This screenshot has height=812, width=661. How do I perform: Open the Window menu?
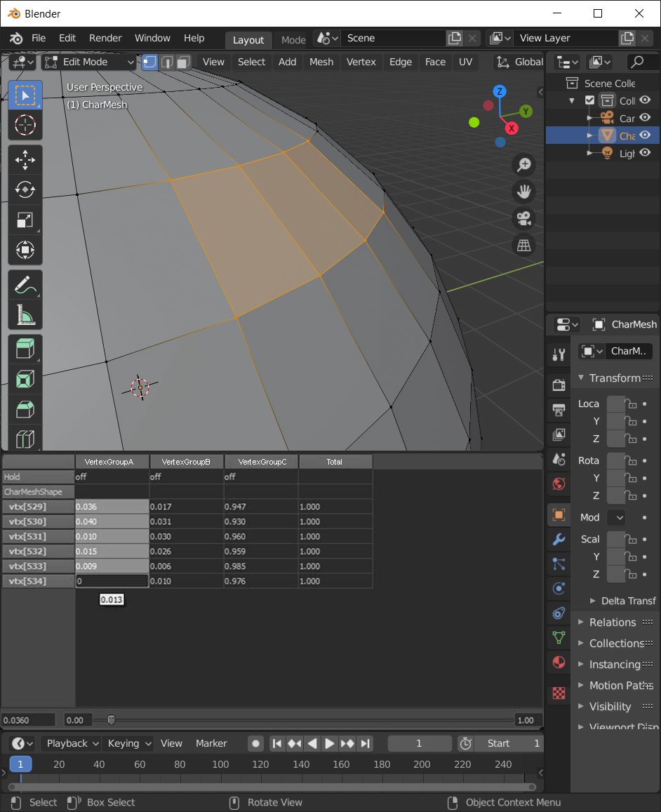click(152, 39)
